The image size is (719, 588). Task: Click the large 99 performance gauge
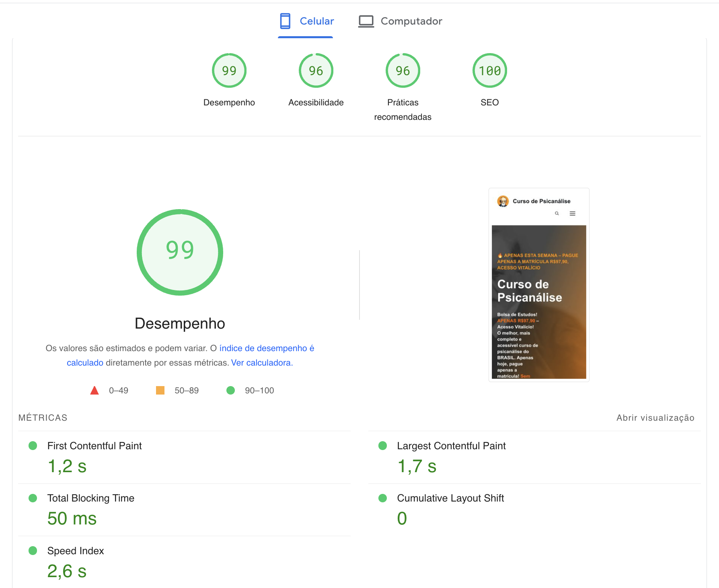(x=180, y=252)
